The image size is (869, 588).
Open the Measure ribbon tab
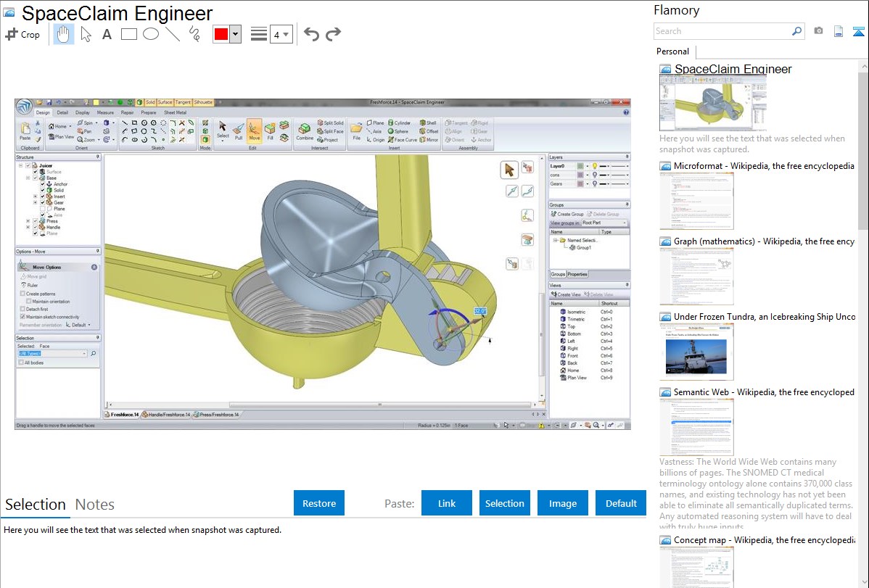point(104,112)
